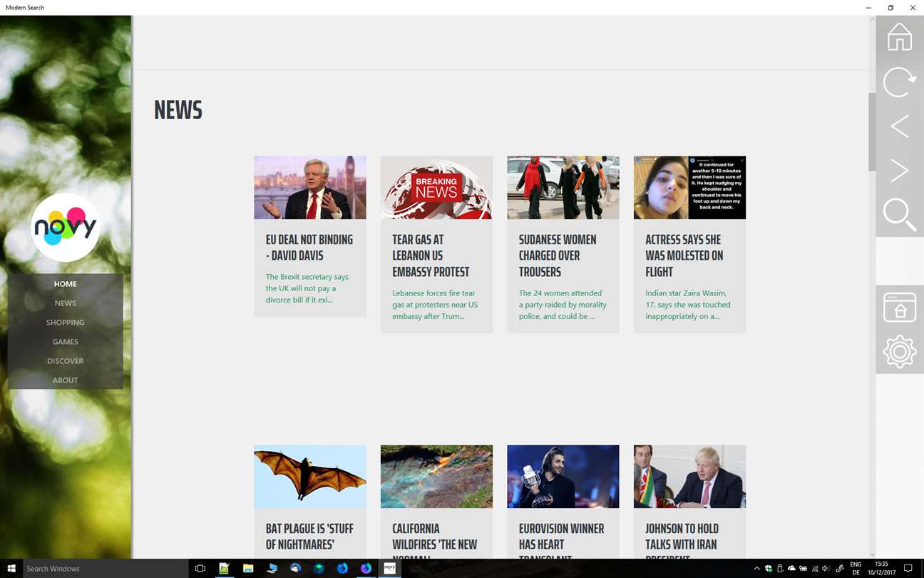
Task: Click the Search Windows taskbar box
Action: coord(105,569)
